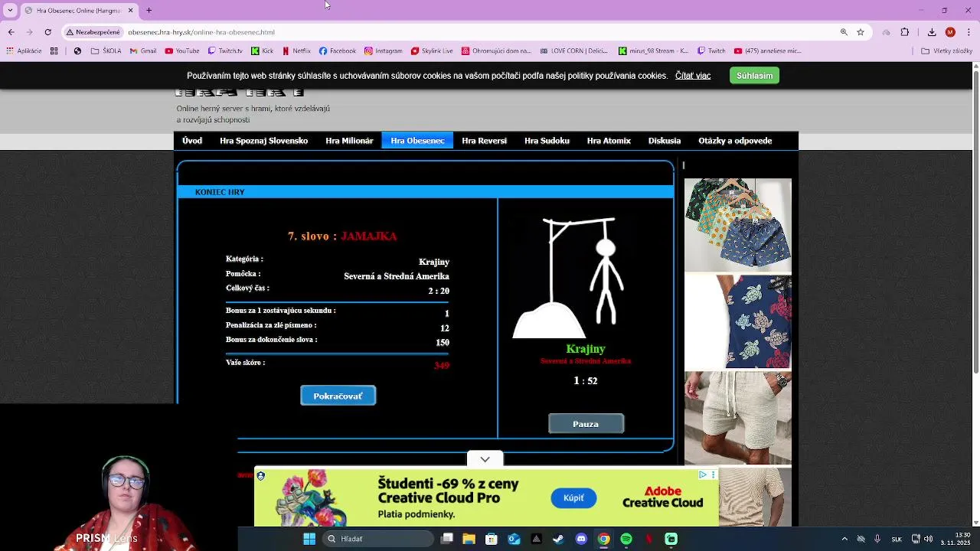The height and width of the screenshot is (551, 980).
Task: Open the ŠKOLA bookmark folder
Action: tap(106, 51)
